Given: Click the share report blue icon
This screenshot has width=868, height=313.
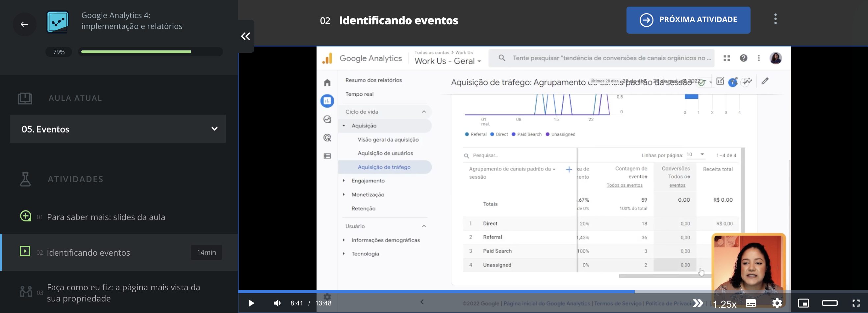Looking at the screenshot, I should pyautogui.click(x=732, y=82).
